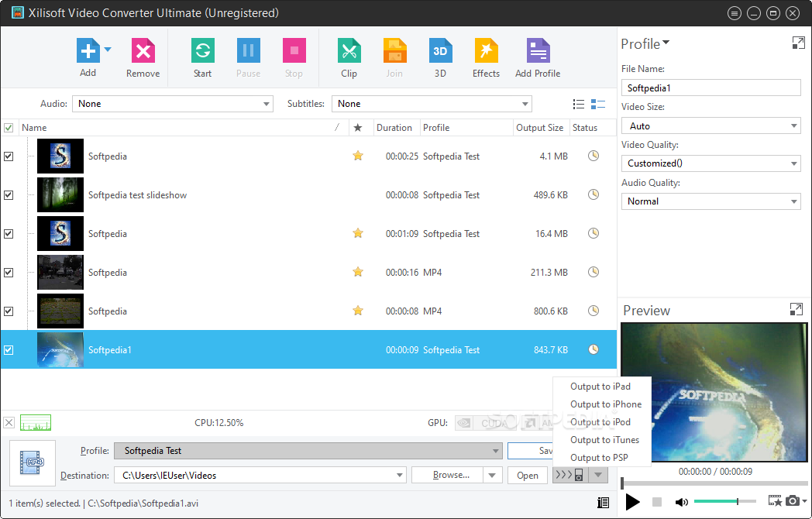Open the Clip scissors tool
The height and width of the screenshot is (519, 812).
point(349,51)
